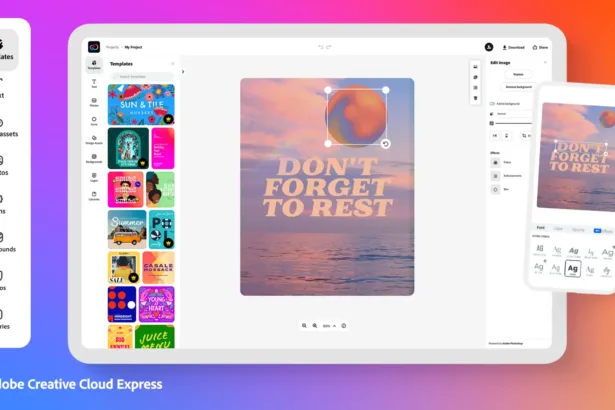Screen dimensions: 615x410
Task: Click the Creative Cloud Express home logo
Action: click(x=94, y=47)
